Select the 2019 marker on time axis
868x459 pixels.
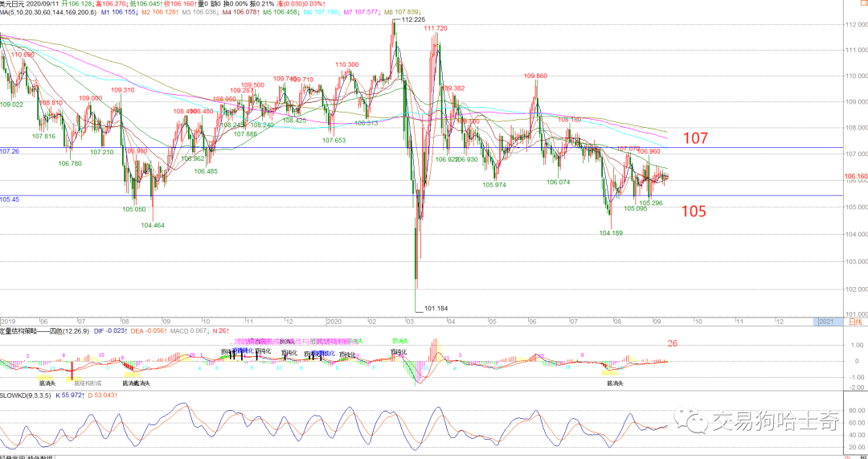coord(7,321)
